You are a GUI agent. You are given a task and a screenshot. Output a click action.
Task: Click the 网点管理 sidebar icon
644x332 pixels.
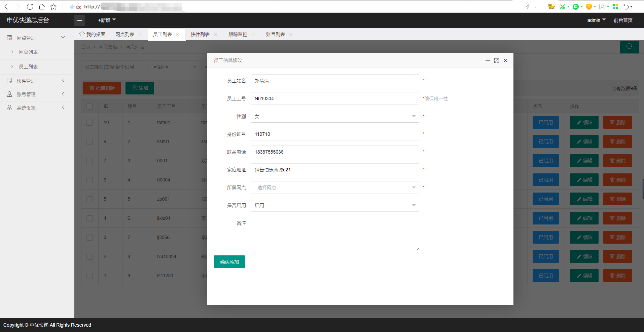click(x=9, y=38)
